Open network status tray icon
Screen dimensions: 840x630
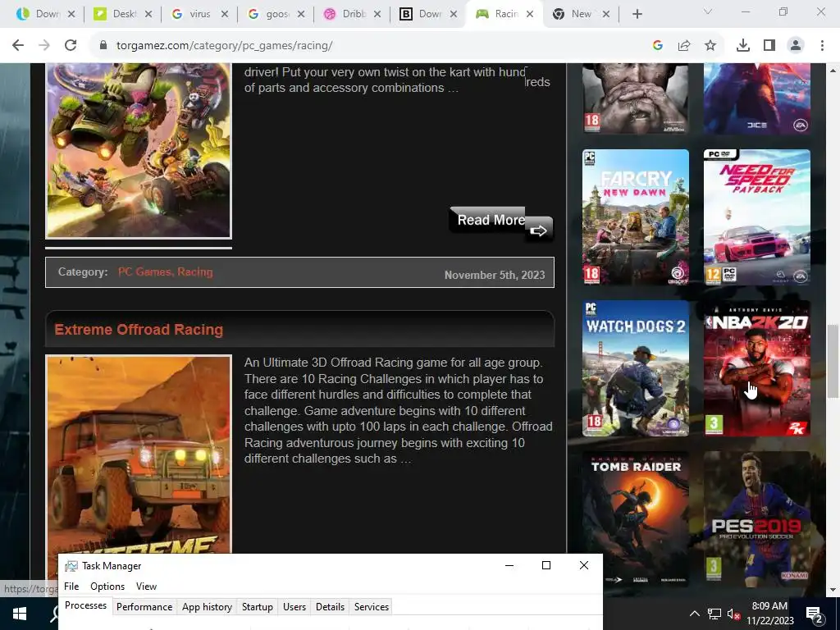[714, 614]
